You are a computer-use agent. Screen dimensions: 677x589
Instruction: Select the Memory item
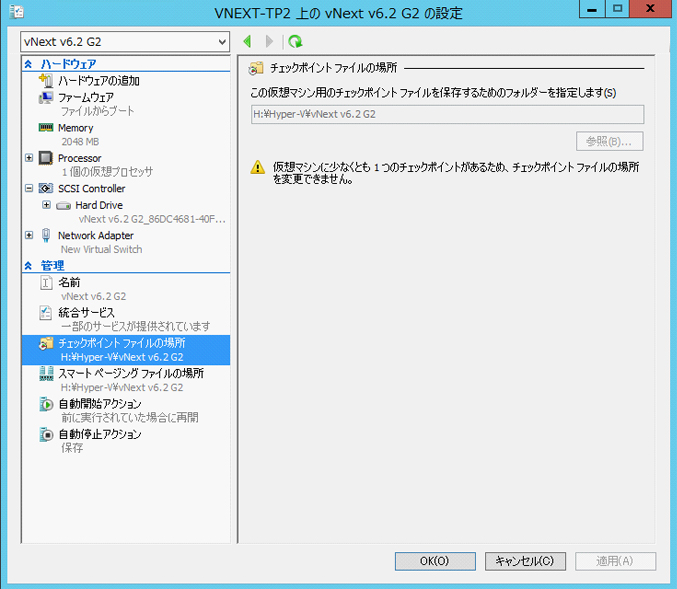76,128
